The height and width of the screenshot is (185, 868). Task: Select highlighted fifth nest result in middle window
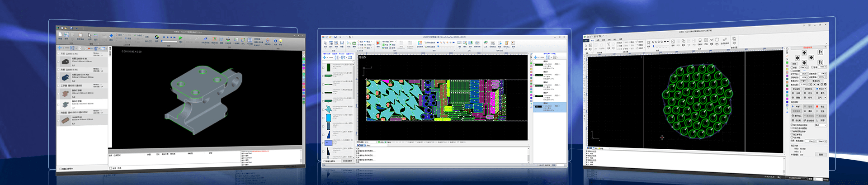(x=549, y=107)
